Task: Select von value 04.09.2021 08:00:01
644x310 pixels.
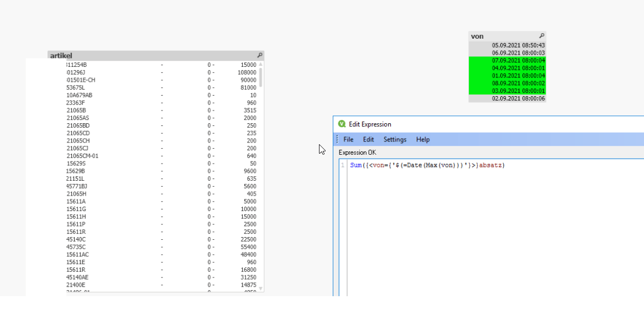Action: (x=507, y=68)
